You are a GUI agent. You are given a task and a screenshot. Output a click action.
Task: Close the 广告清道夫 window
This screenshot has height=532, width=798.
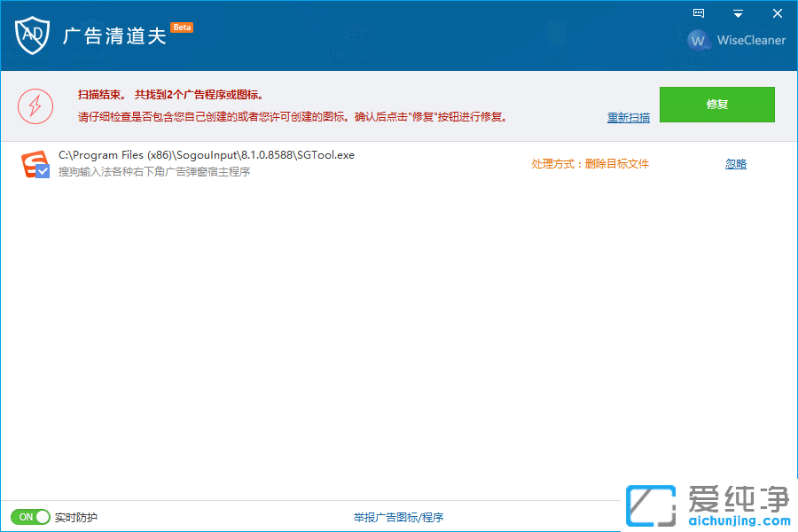click(x=777, y=14)
